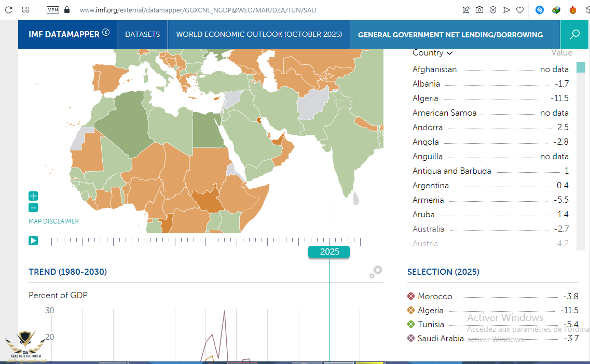The height and width of the screenshot is (364, 590).
Task: Open the datamapper search magnifier
Action: [574, 35]
